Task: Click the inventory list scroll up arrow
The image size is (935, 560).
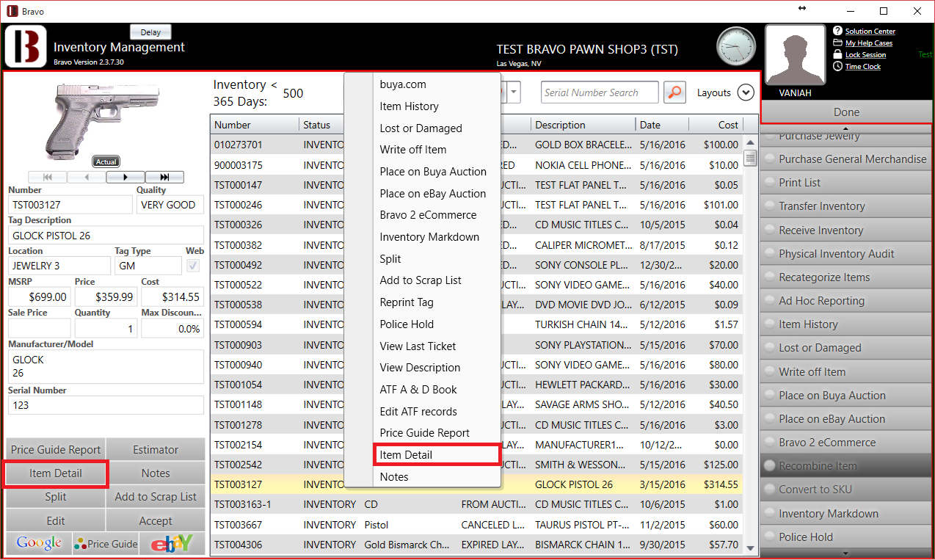Action: (750, 142)
